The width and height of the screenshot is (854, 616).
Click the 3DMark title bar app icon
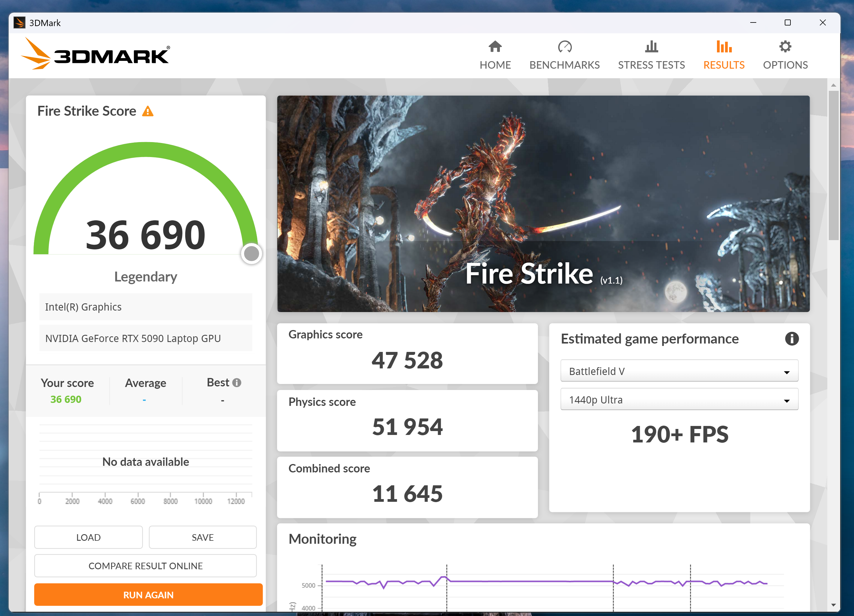point(19,22)
